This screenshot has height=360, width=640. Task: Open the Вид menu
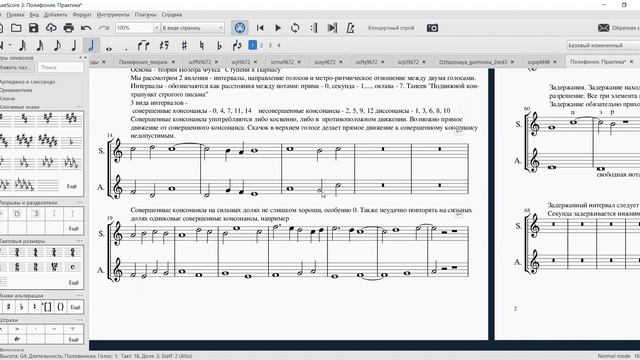pos(34,14)
